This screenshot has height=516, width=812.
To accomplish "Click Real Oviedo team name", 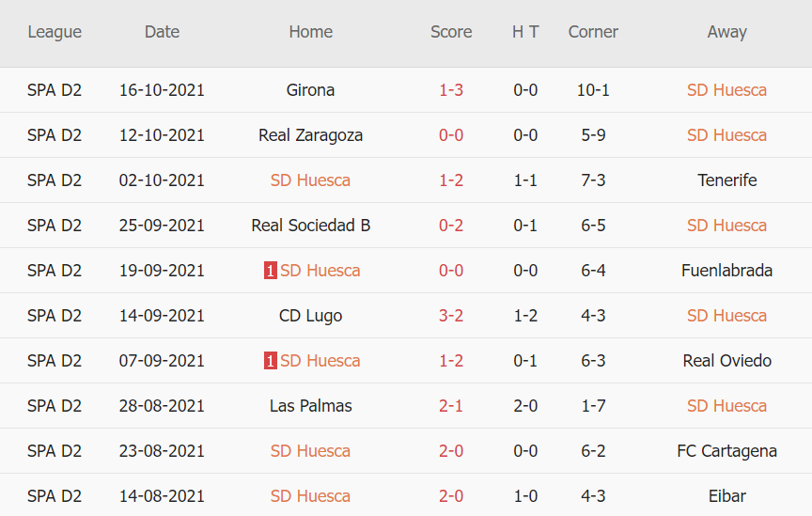I will [726, 361].
